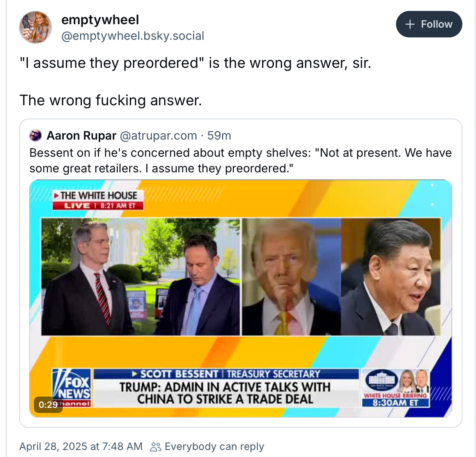Click the Everybody can reply label
This screenshot has height=457, width=476.
[x=214, y=446]
